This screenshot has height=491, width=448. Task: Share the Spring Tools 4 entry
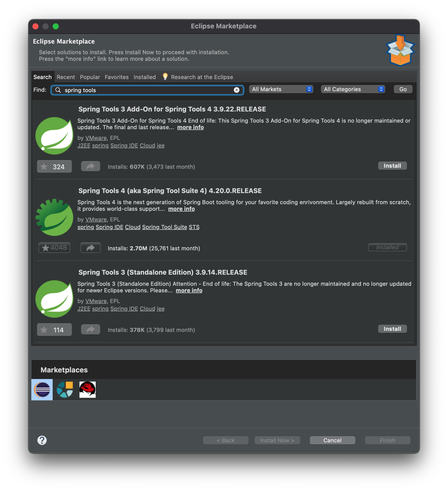(91, 248)
